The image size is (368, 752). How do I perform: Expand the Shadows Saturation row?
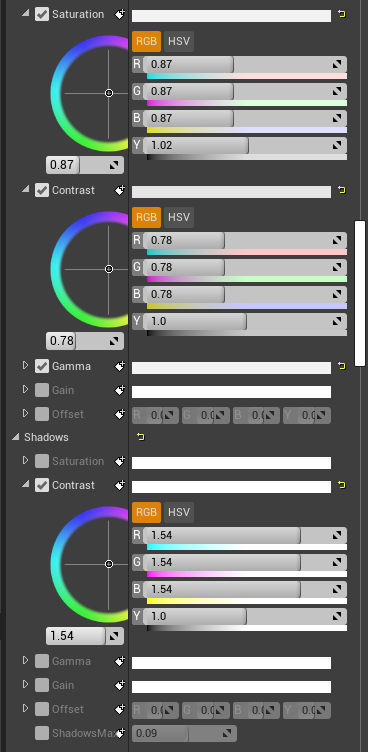pyautogui.click(x=26, y=461)
